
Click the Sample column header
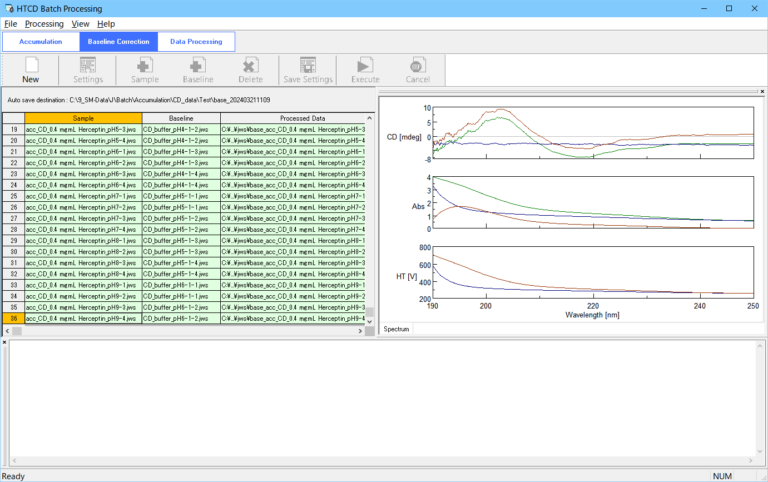tap(83, 118)
